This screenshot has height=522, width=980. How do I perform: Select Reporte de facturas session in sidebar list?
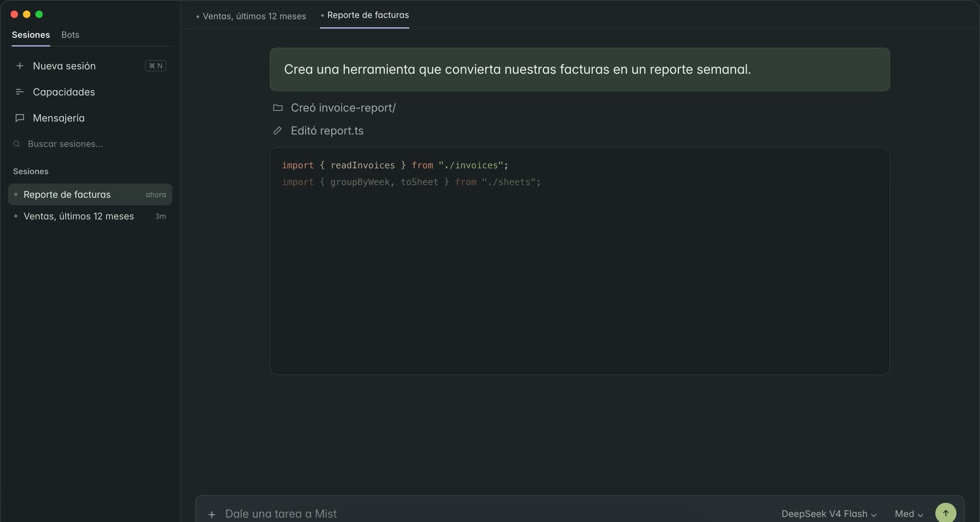click(x=91, y=195)
